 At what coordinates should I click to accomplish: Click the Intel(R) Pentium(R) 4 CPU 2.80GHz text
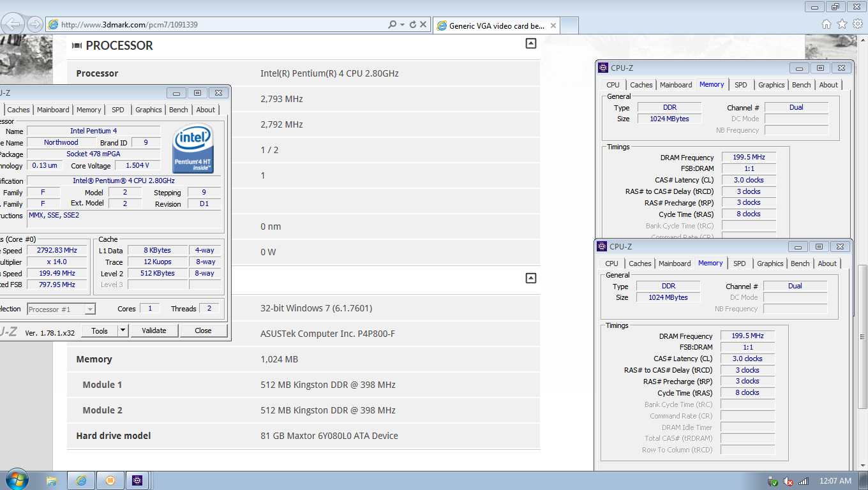click(x=329, y=73)
